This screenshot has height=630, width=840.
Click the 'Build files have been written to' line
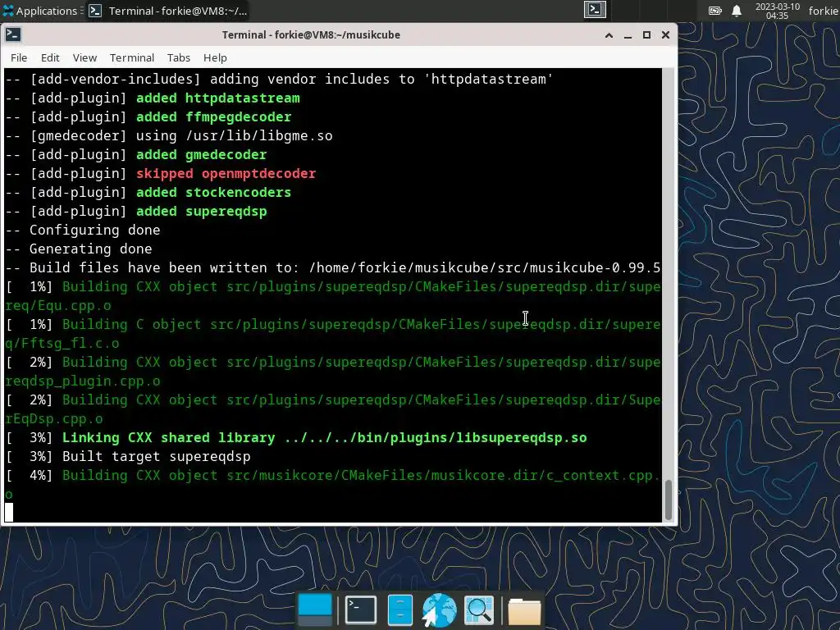coord(333,268)
